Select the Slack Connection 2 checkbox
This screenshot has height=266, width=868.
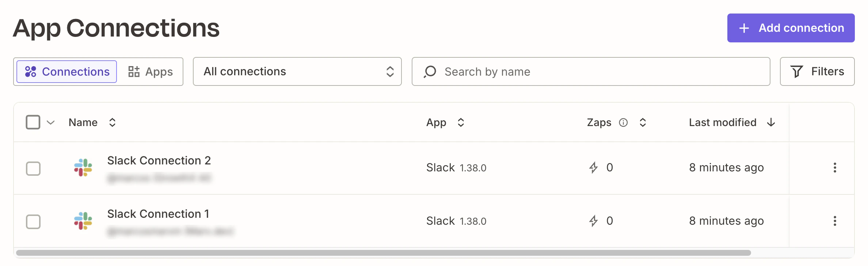click(33, 168)
